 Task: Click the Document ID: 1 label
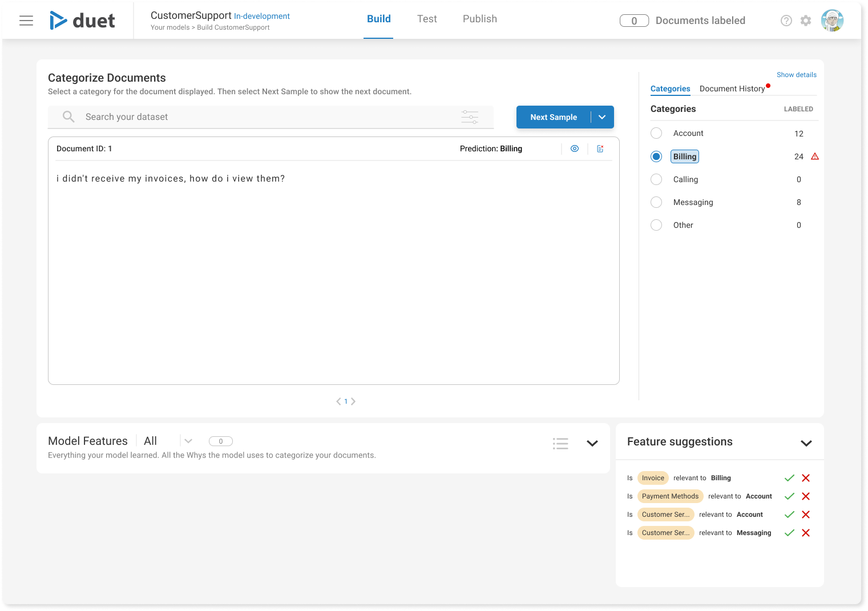84,148
